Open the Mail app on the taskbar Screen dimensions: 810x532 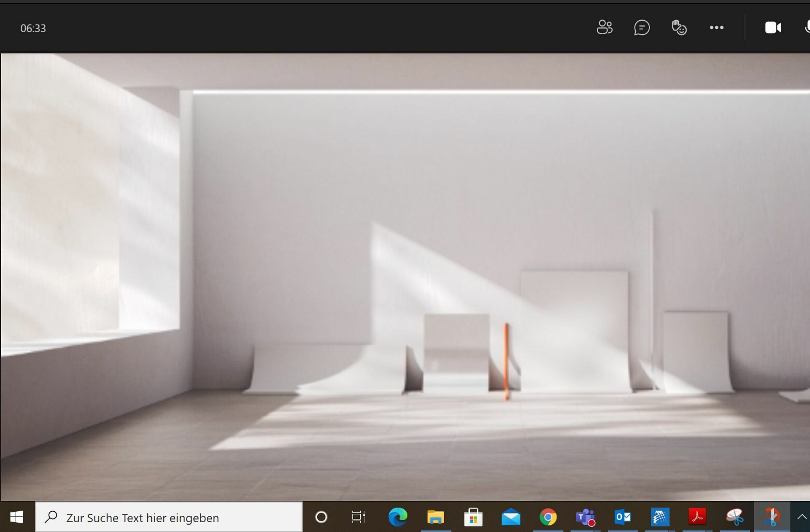[x=510, y=517]
